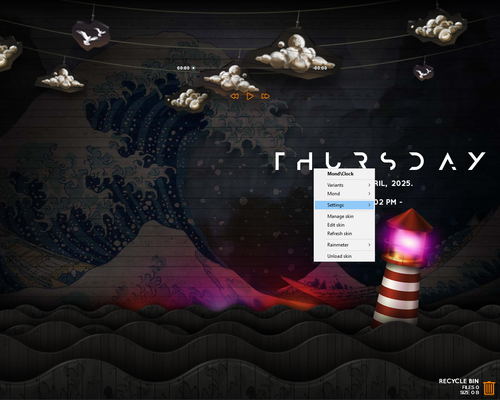The width and height of the screenshot is (500, 400).
Task: Skip to the previous track
Action: pyautogui.click(x=235, y=96)
